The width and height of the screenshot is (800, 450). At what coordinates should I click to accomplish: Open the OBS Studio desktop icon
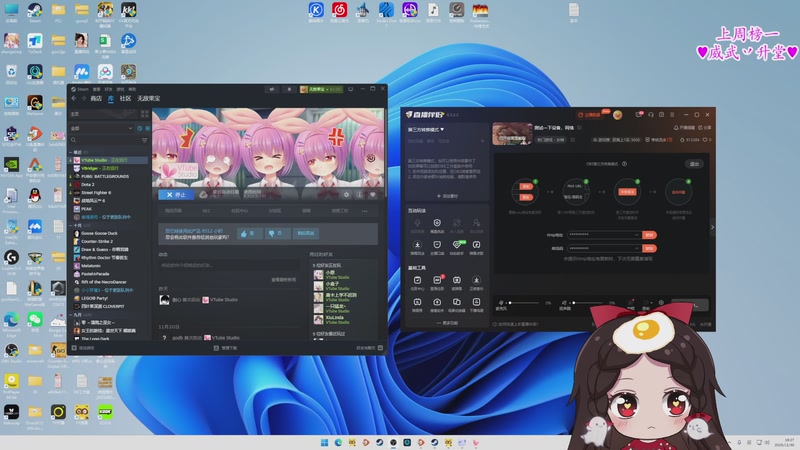coord(11,350)
